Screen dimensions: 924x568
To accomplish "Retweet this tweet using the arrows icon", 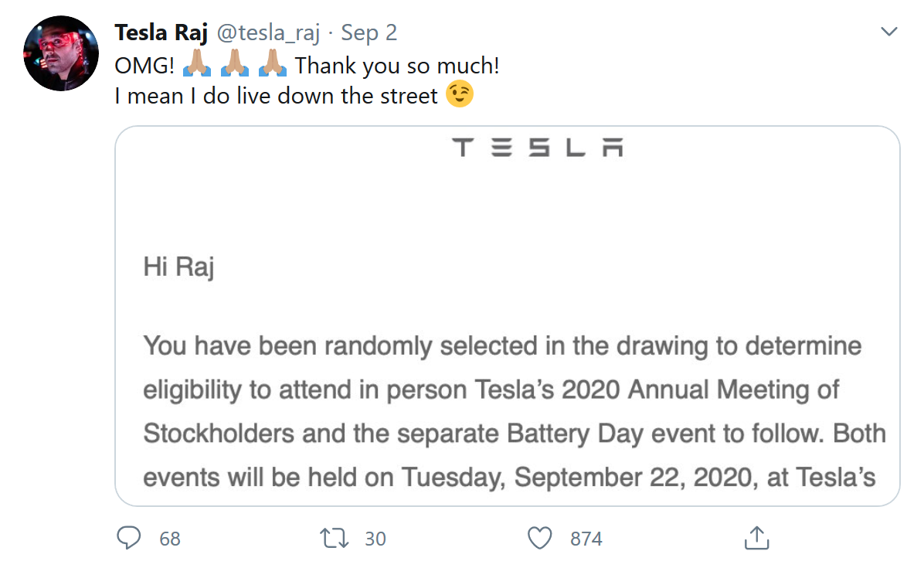I will click(x=334, y=537).
